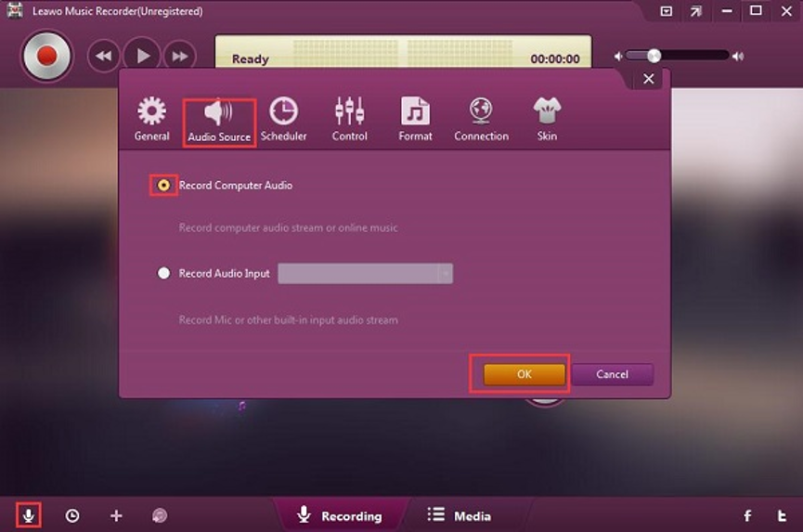Open the task scheduler clock icon in bottom bar
This screenshot has height=532, width=803.
coord(72,515)
